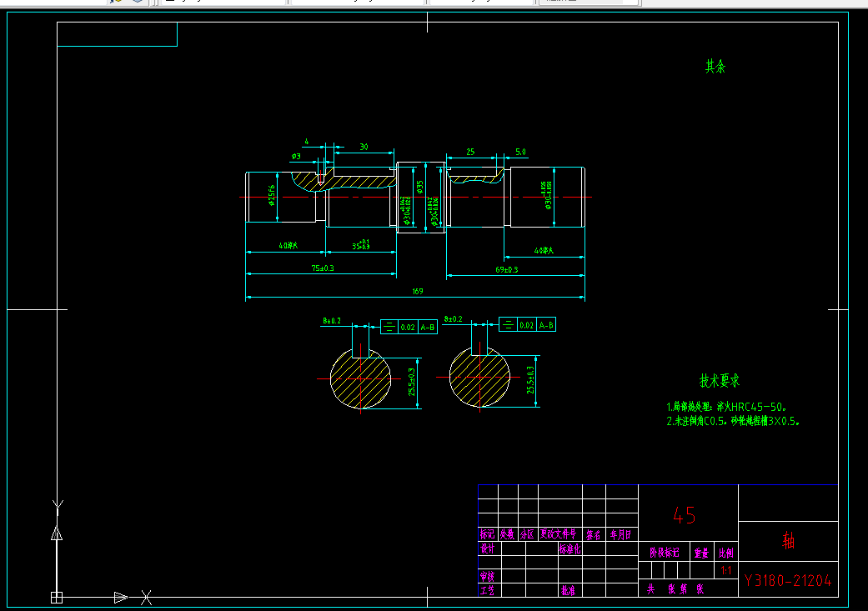
Task: Click the UCS Y axis marker
Action: [x=58, y=507]
